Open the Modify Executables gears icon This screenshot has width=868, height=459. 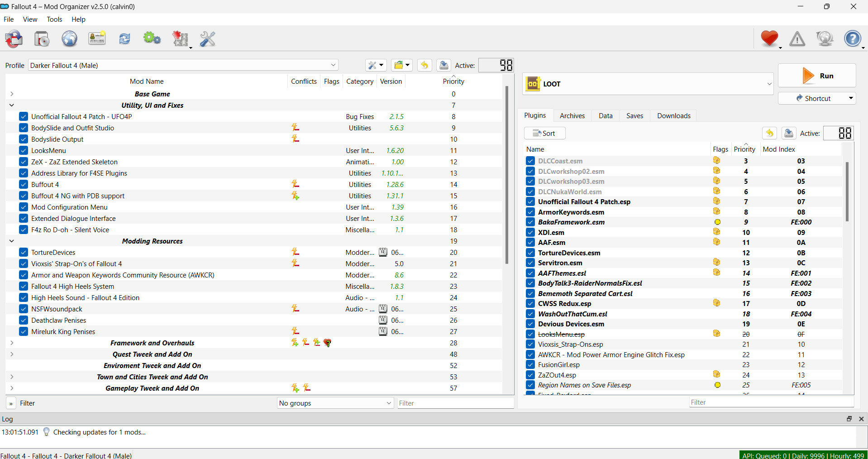point(152,38)
